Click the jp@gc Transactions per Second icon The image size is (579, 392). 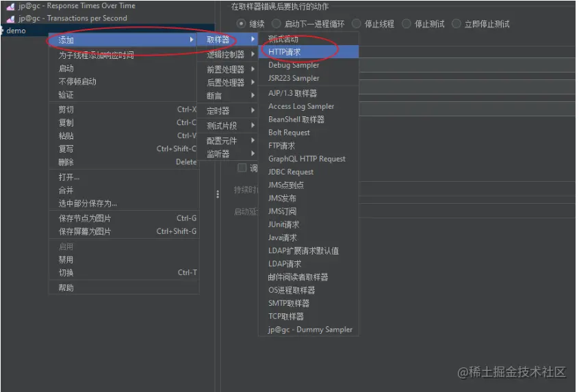point(11,18)
